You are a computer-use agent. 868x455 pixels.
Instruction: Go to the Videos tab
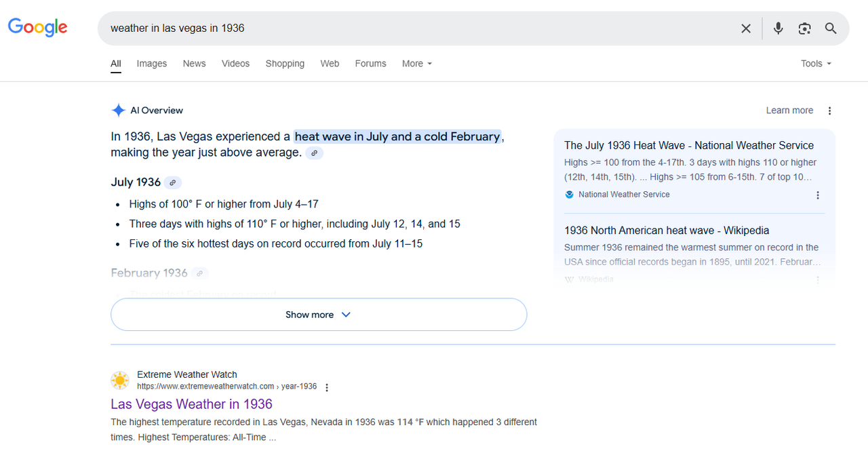[235, 64]
